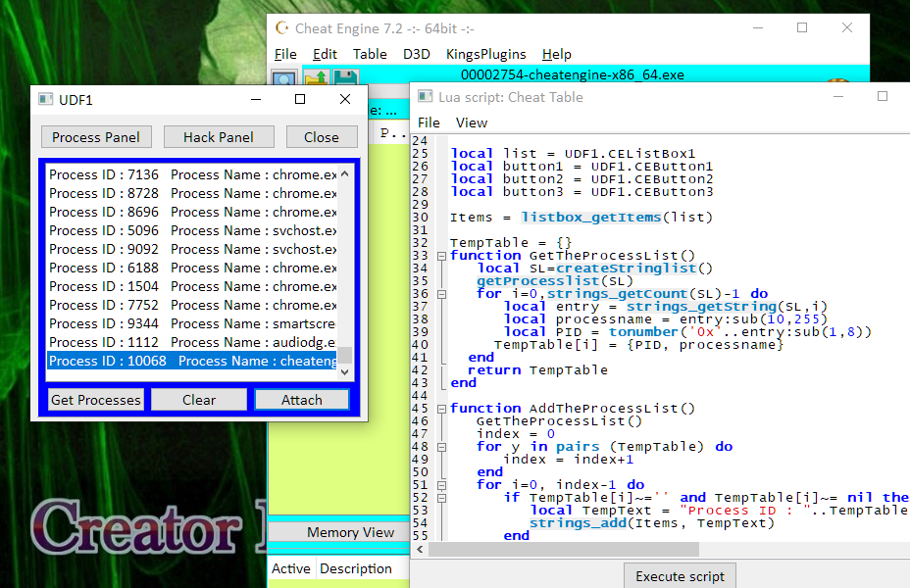Viewport: 910px width, 588px height.
Task: Open the D3D menu
Action: coord(416,54)
